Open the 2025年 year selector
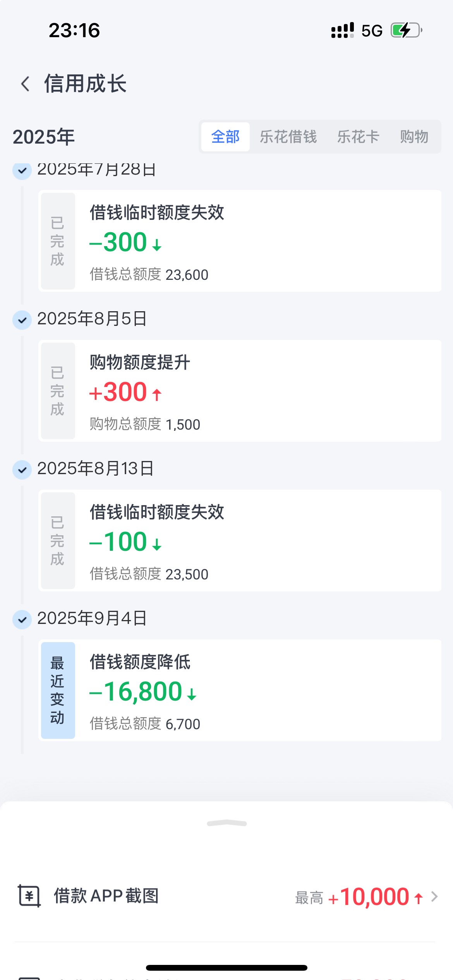453x980 pixels. coord(44,137)
